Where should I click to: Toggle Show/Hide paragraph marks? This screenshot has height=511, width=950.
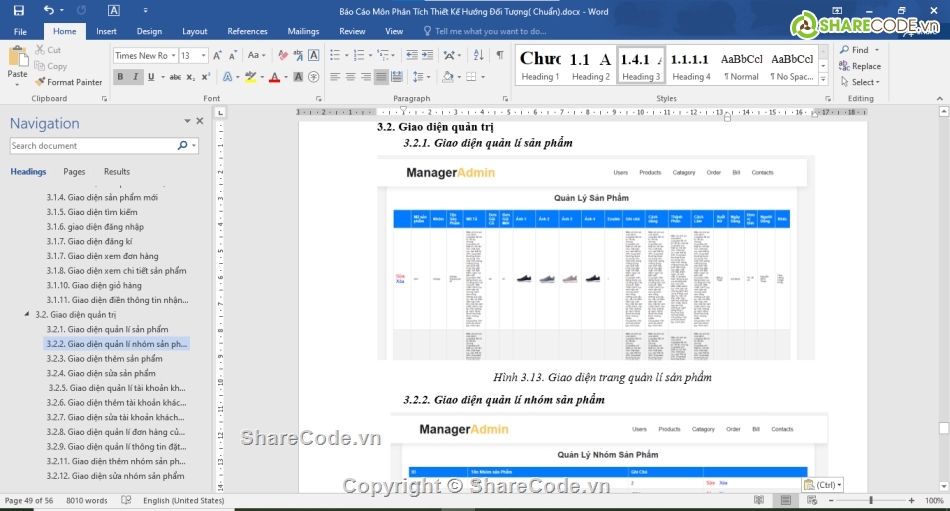click(x=500, y=55)
